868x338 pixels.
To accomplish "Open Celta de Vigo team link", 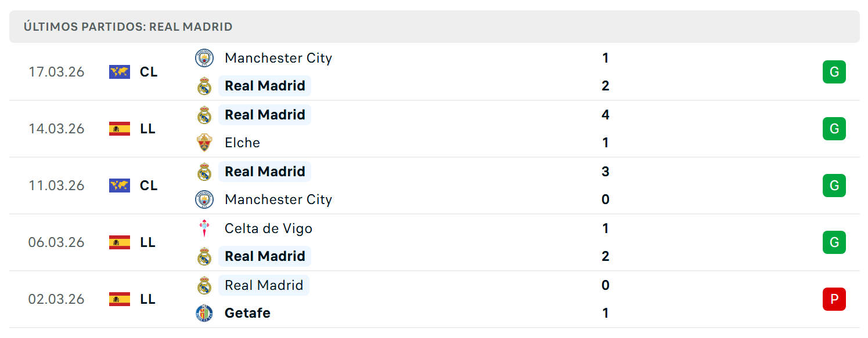I will (x=268, y=228).
